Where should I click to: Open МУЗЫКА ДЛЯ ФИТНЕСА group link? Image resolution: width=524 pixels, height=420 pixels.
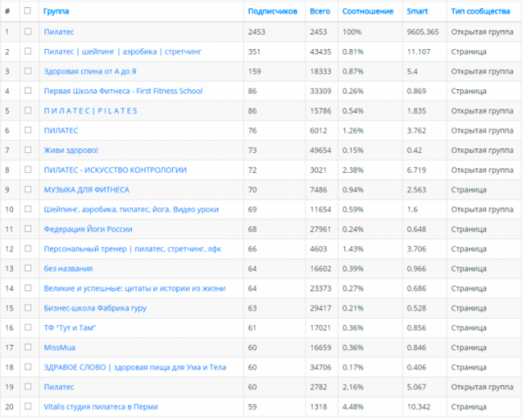click(x=86, y=189)
